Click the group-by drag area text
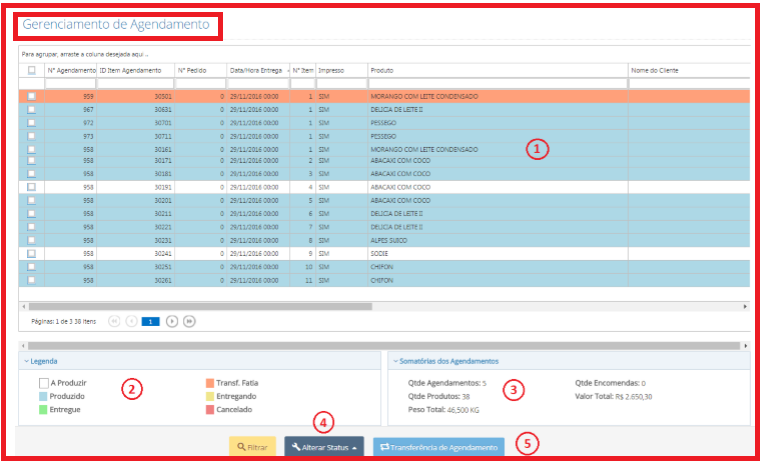Viewport: 763px width, 463px height. click(x=85, y=55)
